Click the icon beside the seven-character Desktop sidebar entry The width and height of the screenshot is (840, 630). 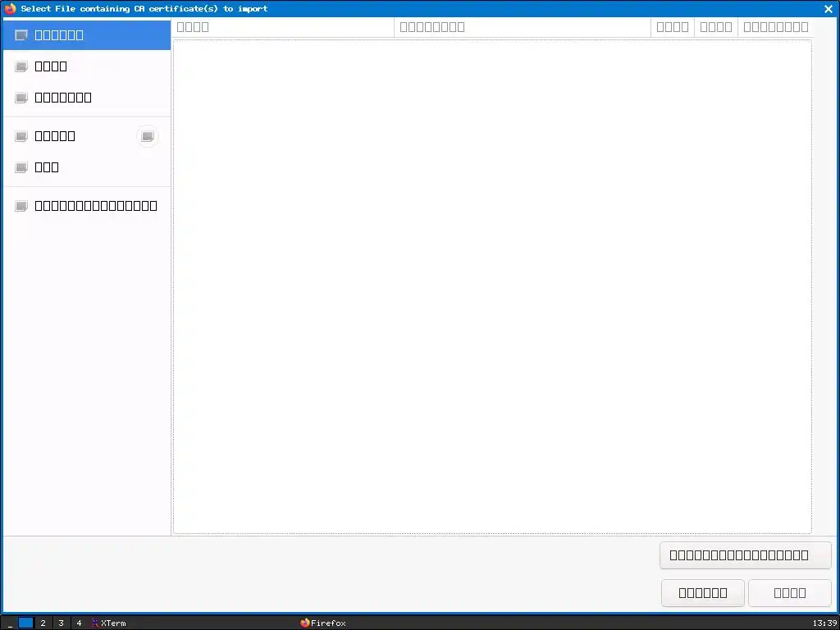pyautogui.click(x=21, y=98)
